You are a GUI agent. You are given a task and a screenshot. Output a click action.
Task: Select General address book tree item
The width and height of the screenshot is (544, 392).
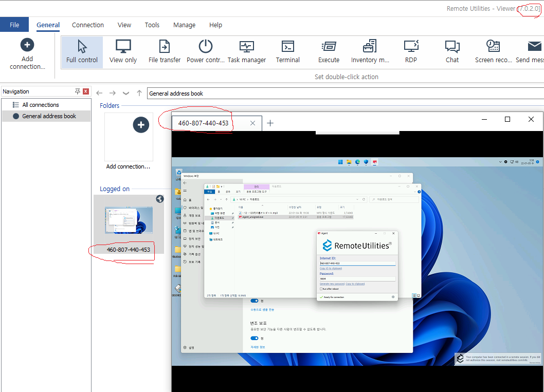coord(49,116)
